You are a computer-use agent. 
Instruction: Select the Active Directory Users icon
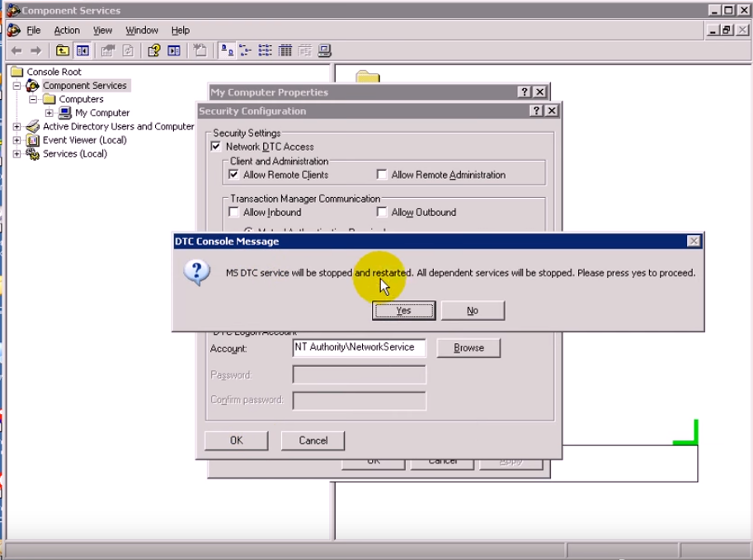point(32,126)
